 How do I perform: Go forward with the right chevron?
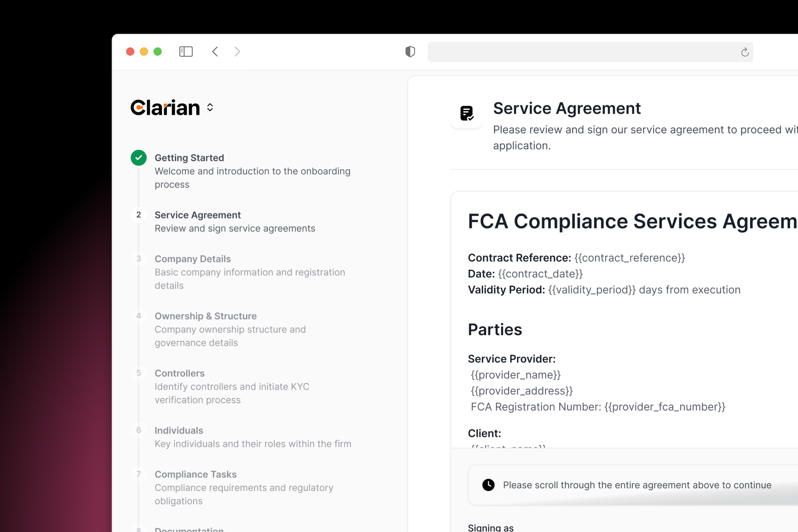pos(237,52)
